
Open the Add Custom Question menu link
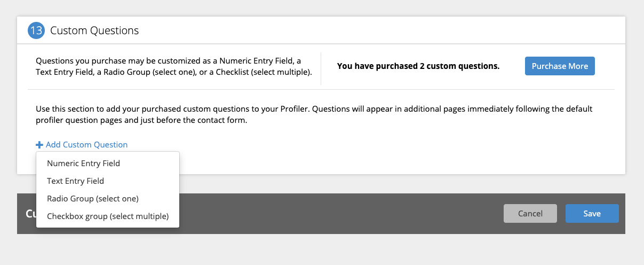(82, 145)
